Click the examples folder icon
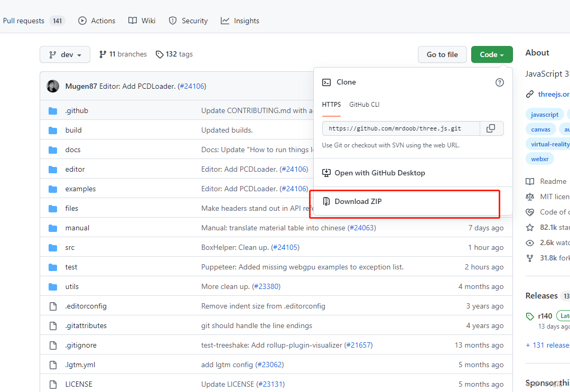 coord(53,189)
